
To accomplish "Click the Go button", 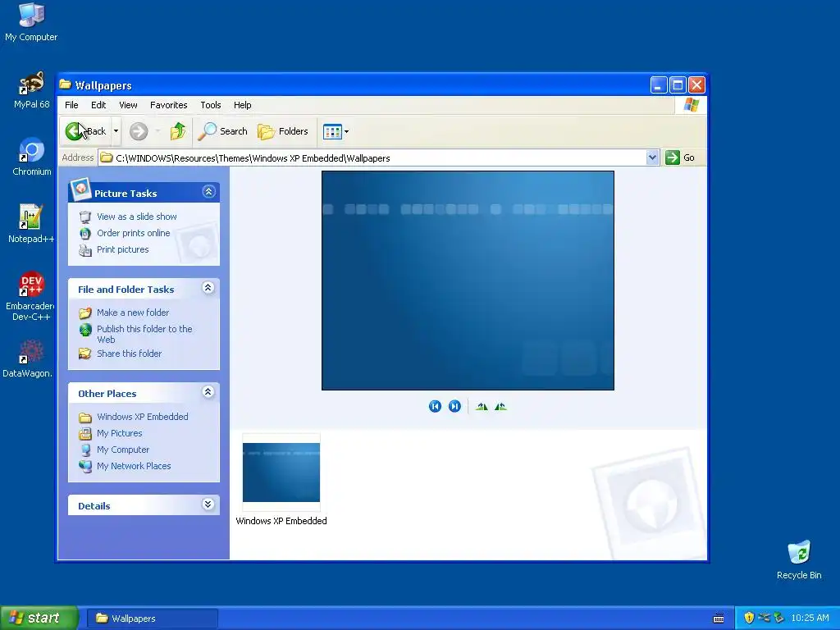I will (680, 157).
